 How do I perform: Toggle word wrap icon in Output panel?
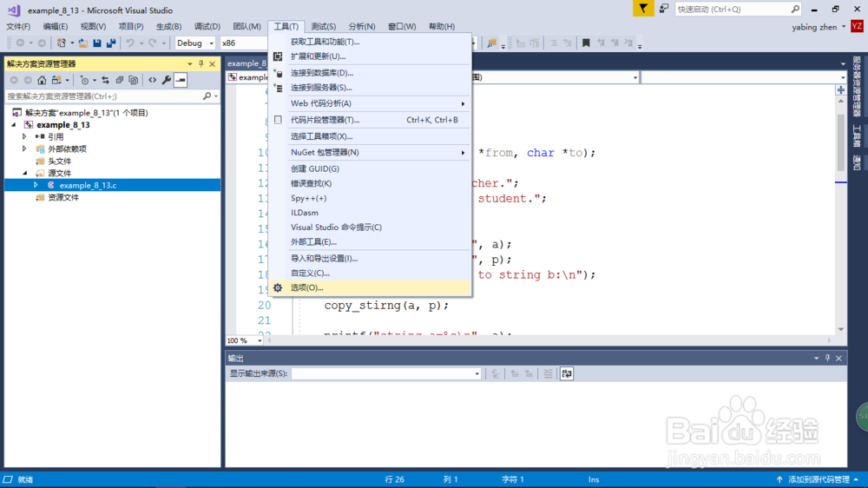pyautogui.click(x=567, y=374)
